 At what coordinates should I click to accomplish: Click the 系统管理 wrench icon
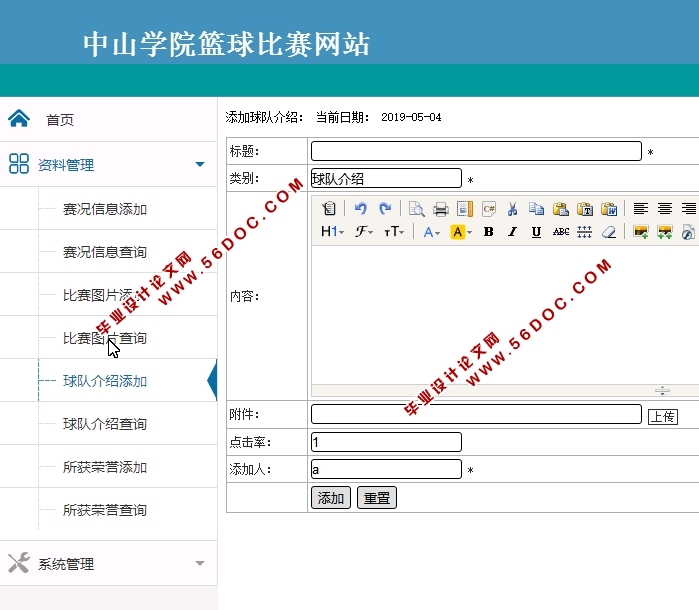click(19, 563)
